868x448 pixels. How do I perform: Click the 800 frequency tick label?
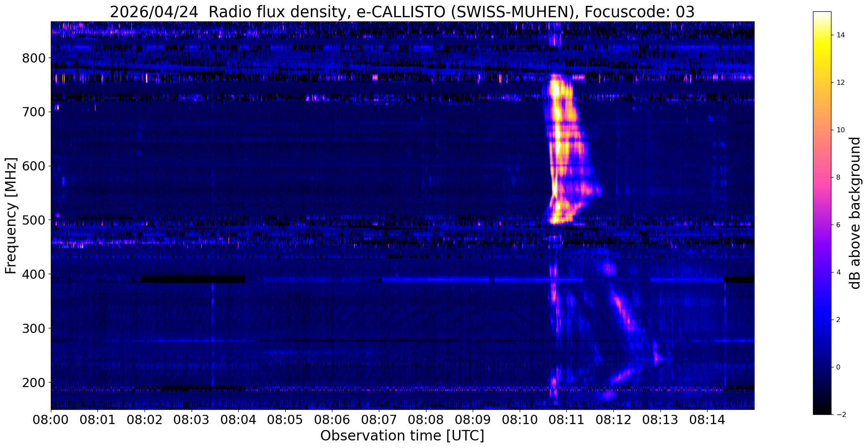(x=34, y=58)
